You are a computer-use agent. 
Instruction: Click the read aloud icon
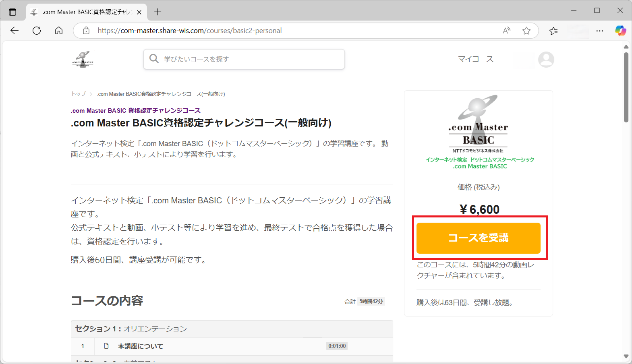(x=506, y=31)
